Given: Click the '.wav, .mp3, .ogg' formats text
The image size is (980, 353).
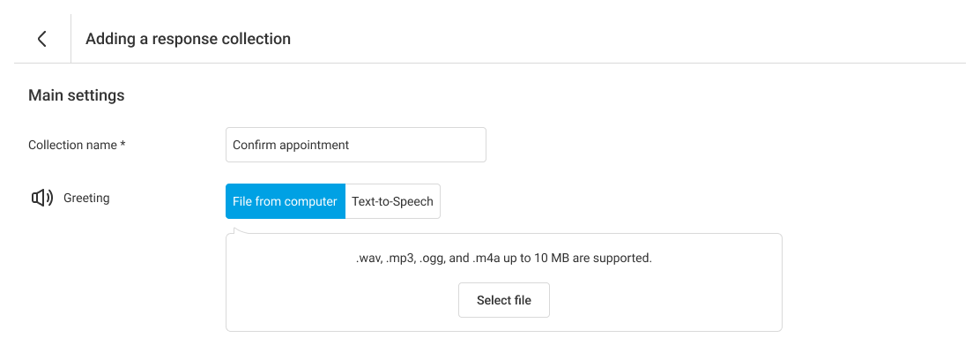Looking at the screenshot, I should [400, 259].
